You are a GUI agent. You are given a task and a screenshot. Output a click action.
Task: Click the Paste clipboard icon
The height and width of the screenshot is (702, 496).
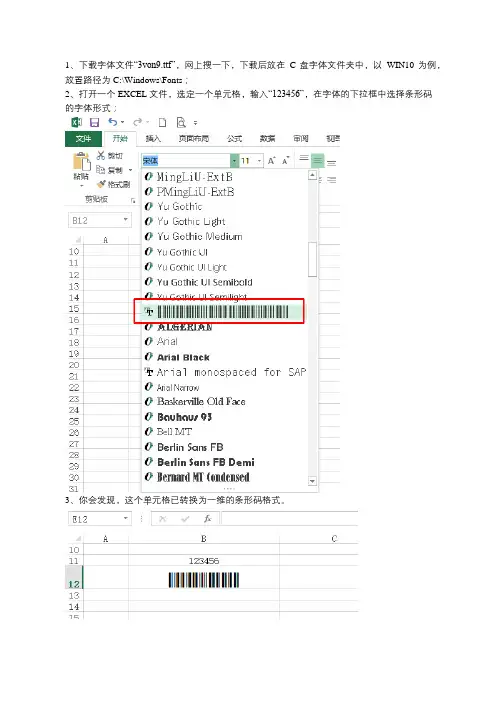coord(81,162)
